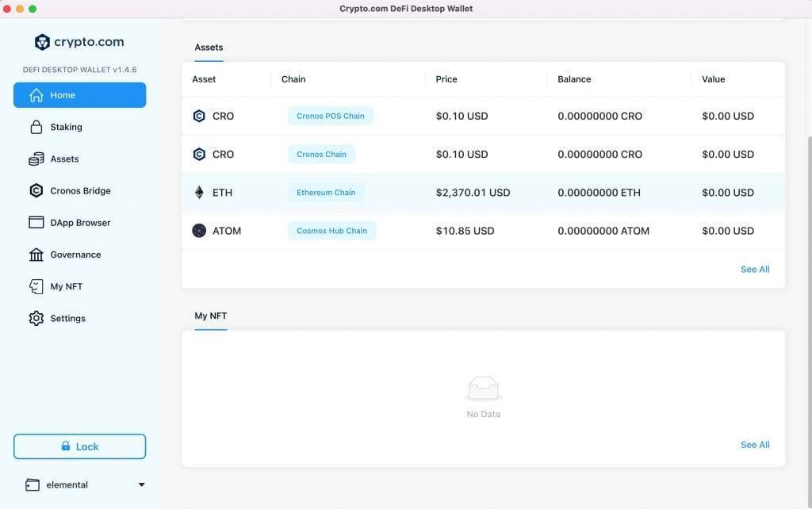Click the Settings gear icon
The image size is (812, 509).
click(x=36, y=319)
